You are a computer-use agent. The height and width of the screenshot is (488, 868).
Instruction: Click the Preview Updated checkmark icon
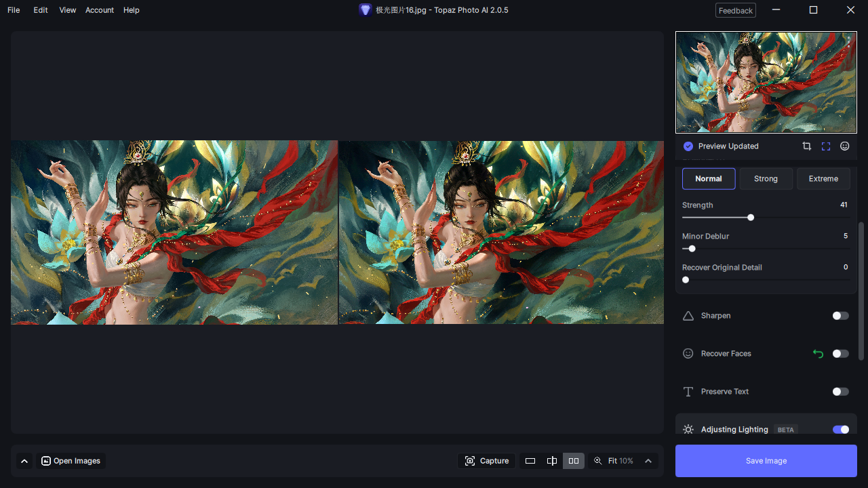pyautogui.click(x=688, y=146)
